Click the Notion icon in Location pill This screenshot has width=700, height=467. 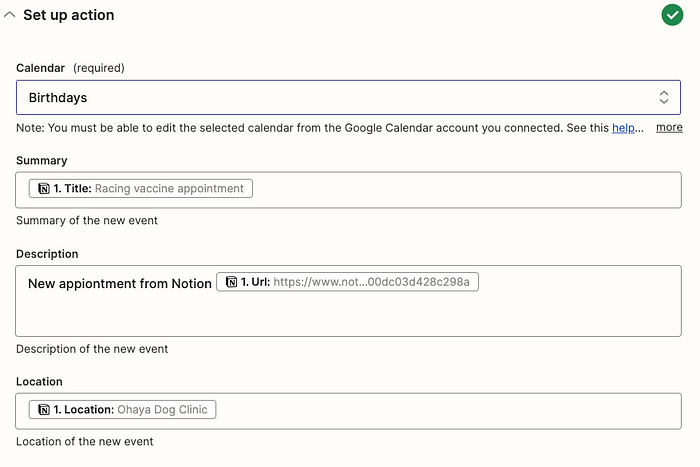pyautogui.click(x=44, y=409)
